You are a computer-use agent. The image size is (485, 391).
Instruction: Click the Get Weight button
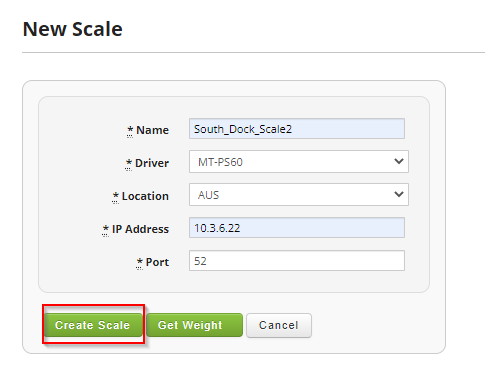[x=194, y=325]
